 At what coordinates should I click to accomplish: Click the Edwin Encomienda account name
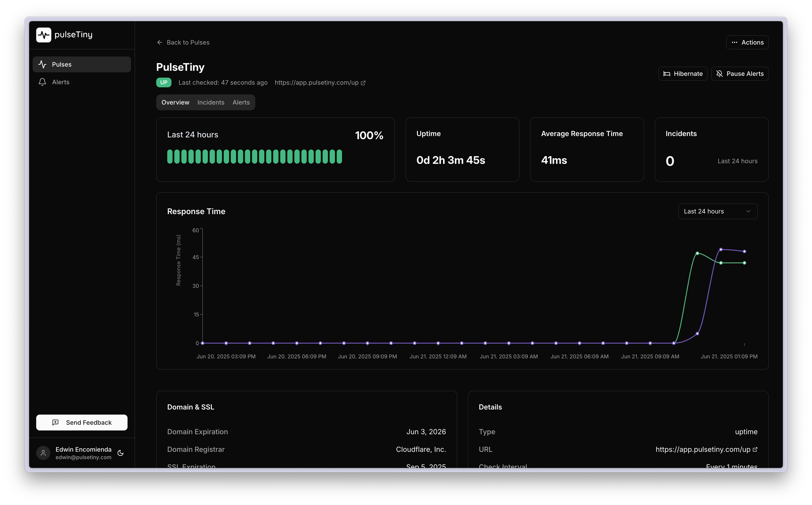tap(84, 449)
